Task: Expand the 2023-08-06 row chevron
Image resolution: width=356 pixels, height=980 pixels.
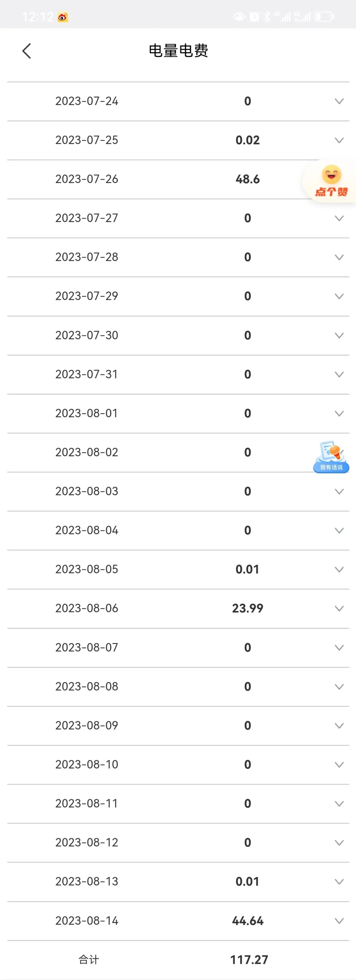Action: [x=339, y=608]
